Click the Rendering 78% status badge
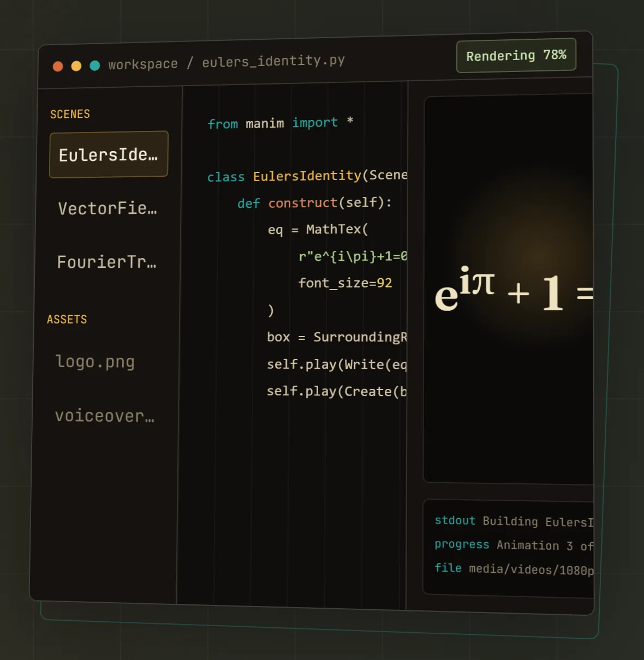 pos(516,56)
